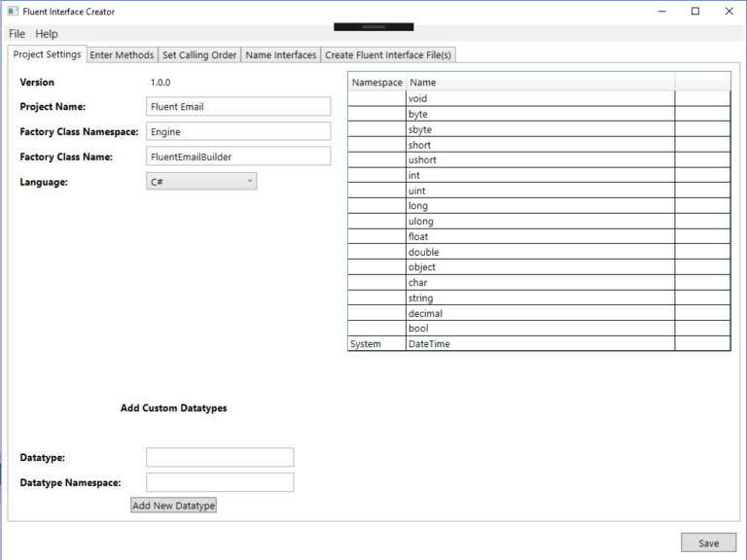The image size is (747, 560).
Task: Switch to the Enter Methods tab
Action: tap(122, 54)
